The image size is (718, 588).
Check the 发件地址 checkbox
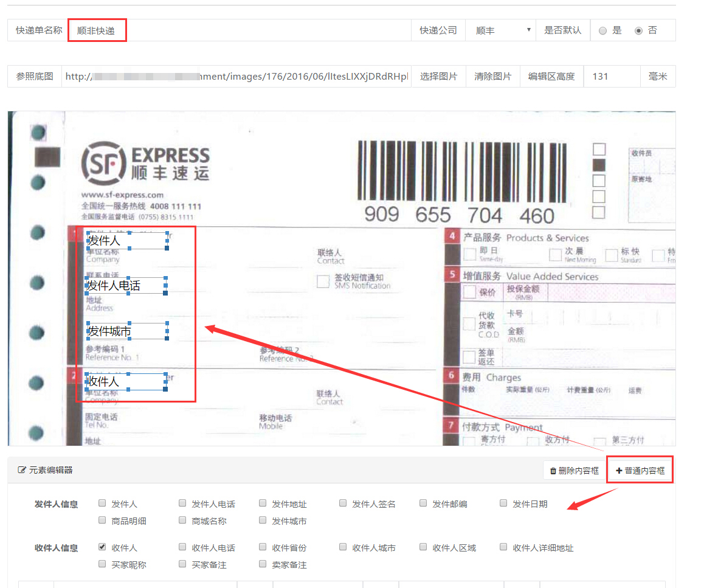263,503
